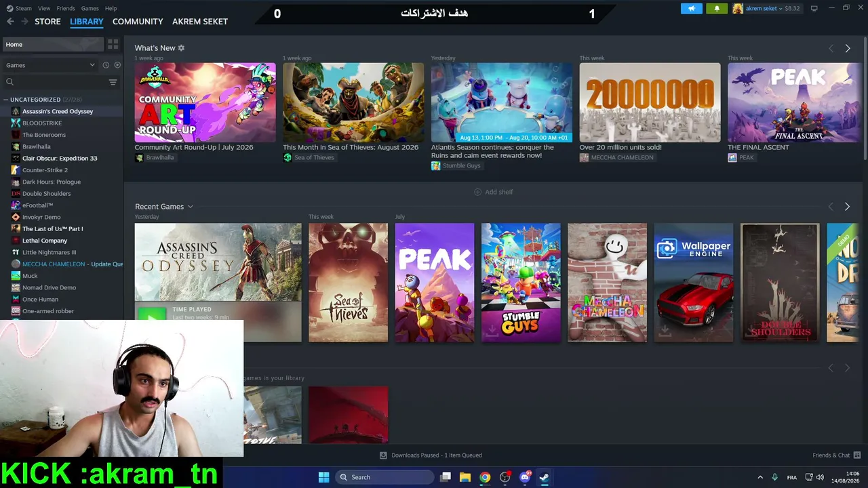Open Over 20 million units sold news

(x=620, y=147)
